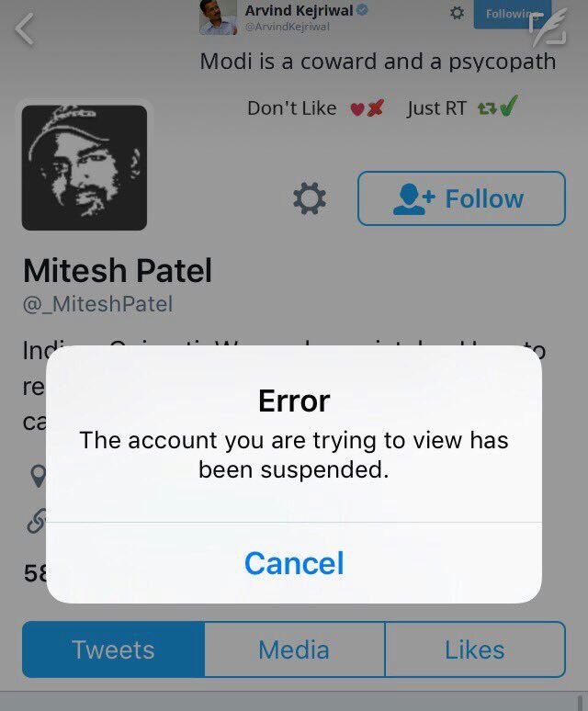Viewport: 588px width, 711px height.
Task: Click the green retweet arrows icon
Action: point(486,108)
